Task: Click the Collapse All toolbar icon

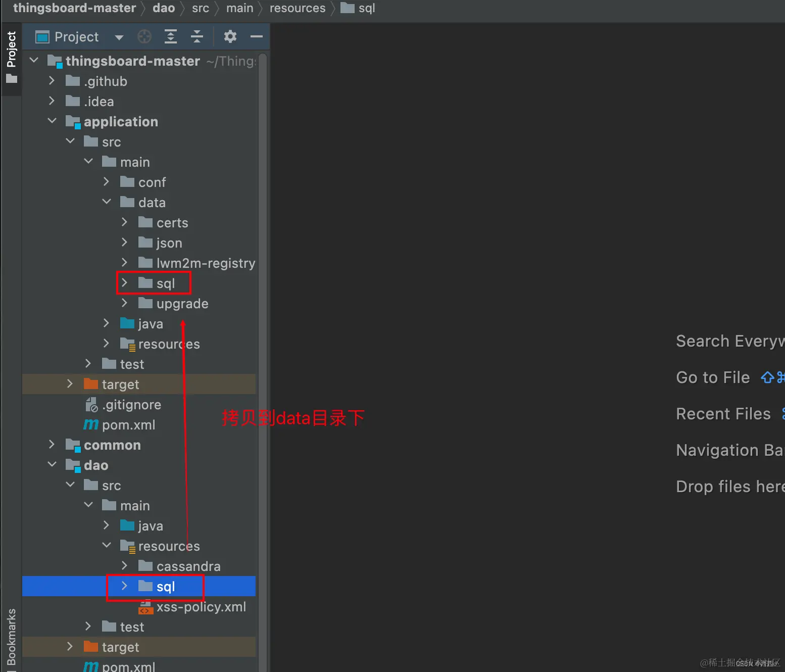Action: tap(197, 36)
